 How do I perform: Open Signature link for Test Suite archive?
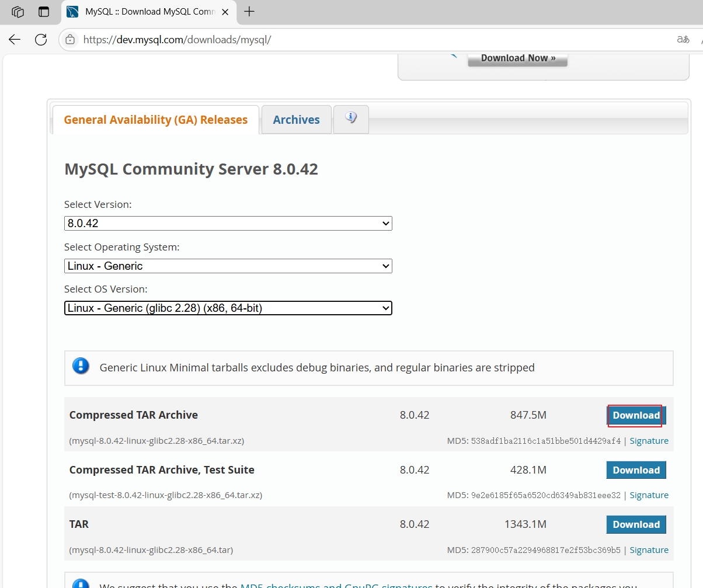(x=649, y=495)
